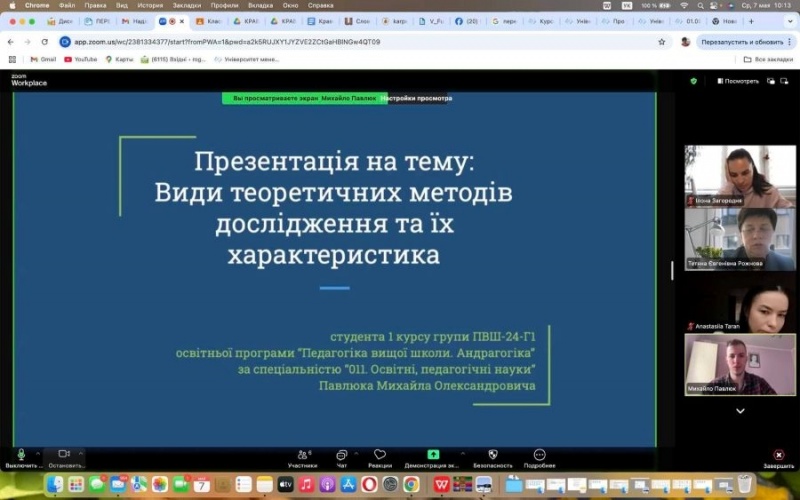Image resolution: width=800 pixels, height=500 pixels.
Task: Open the Reactions heart icon
Action: pos(380,455)
